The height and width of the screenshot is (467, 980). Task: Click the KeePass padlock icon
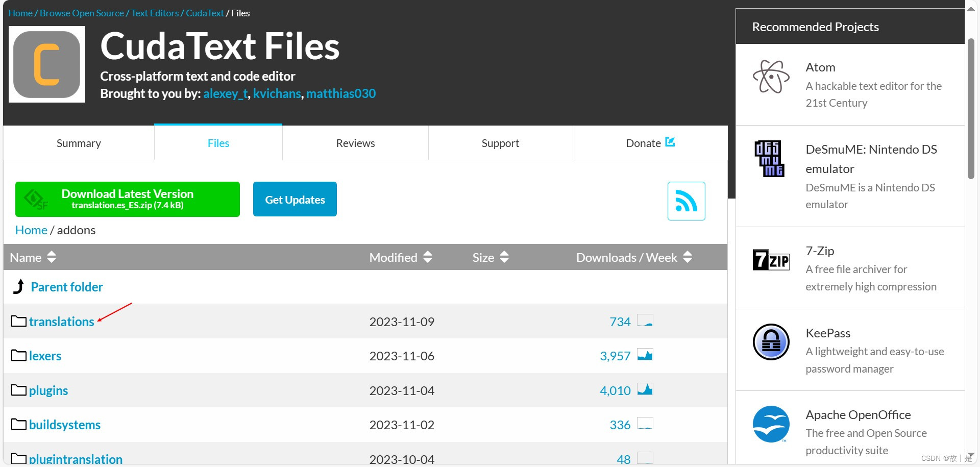coord(771,342)
